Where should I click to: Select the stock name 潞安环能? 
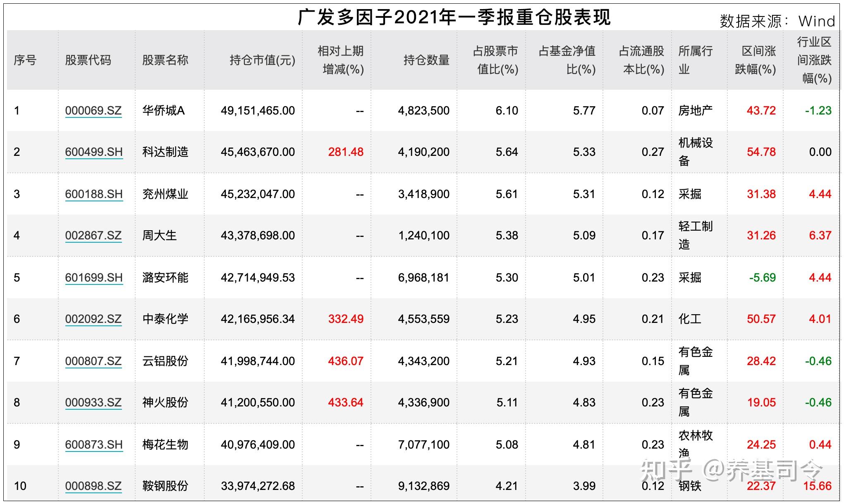click(165, 278)
